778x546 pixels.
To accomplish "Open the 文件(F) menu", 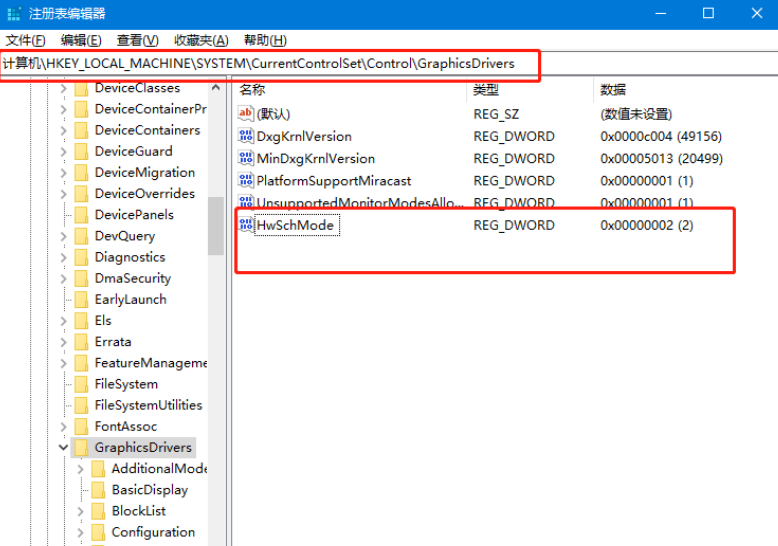I will [x=25, y=40].
